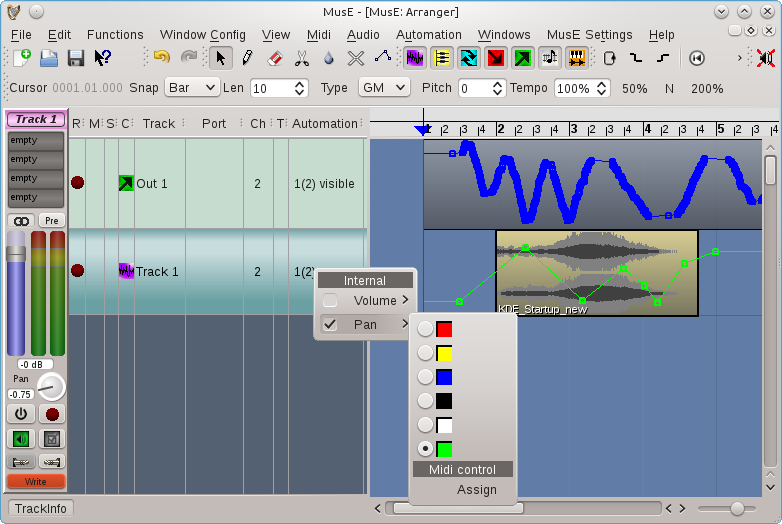Toggle Pre fader listening button
Image resolution: width=782 pixels, height=524 pixels.
51,221
